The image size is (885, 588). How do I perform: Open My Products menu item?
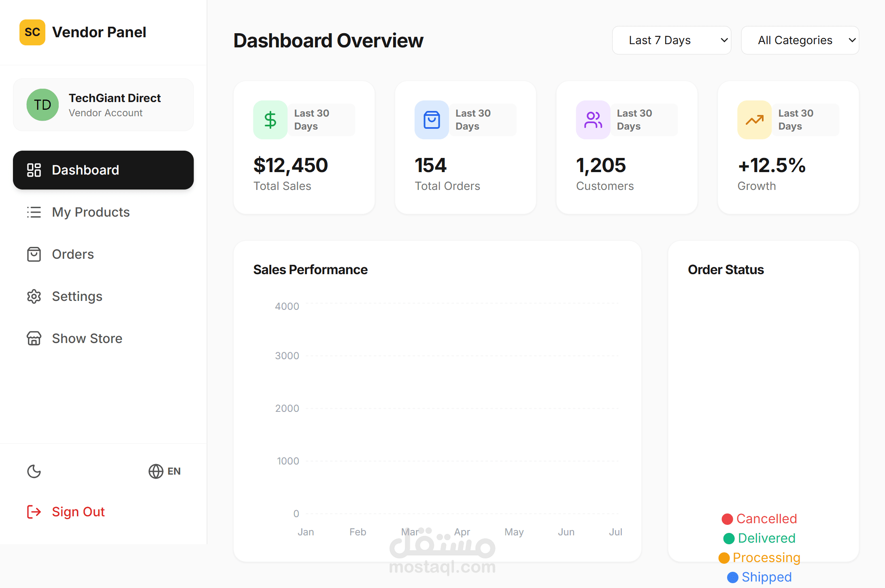point(91,212)
